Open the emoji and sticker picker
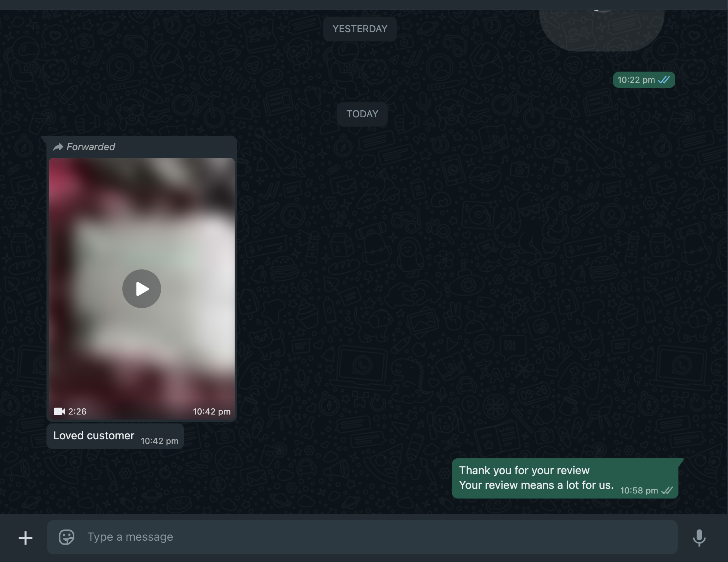 (x=66, y=537)
